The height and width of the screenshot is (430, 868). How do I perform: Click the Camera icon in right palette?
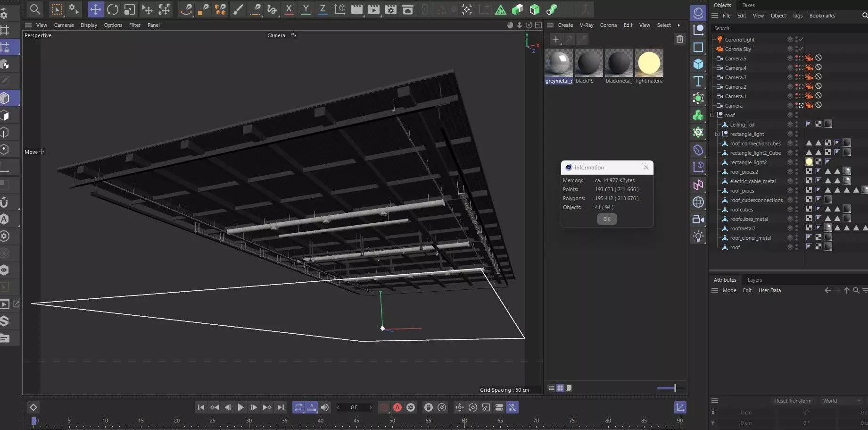(698, 219)
